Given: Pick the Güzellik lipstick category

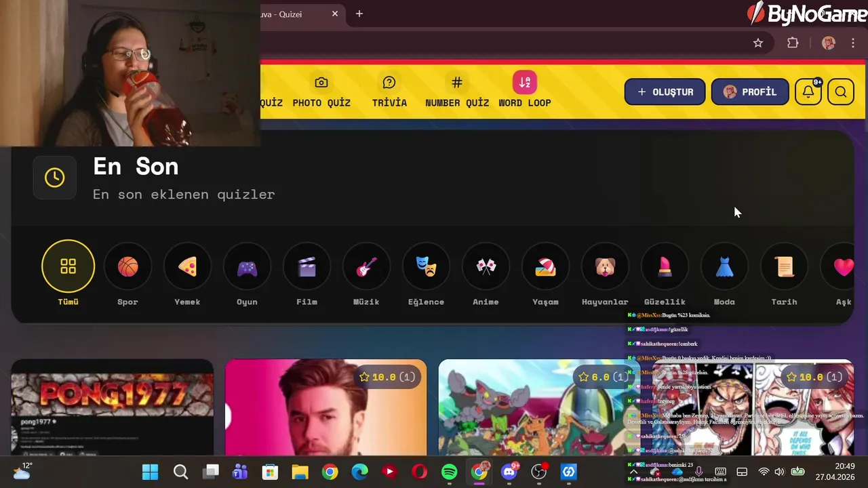Looking at the screenshot, I should [665, 266].
